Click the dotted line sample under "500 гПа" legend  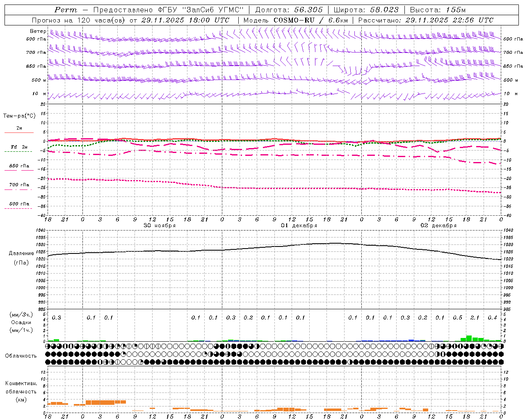pyautogui.click(x=18, y=208)
